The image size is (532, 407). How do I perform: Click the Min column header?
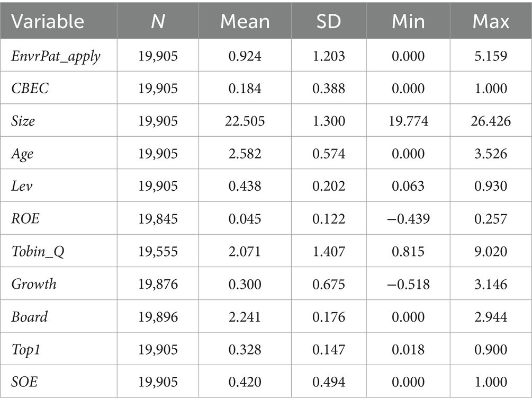click(x=408, y=21)
